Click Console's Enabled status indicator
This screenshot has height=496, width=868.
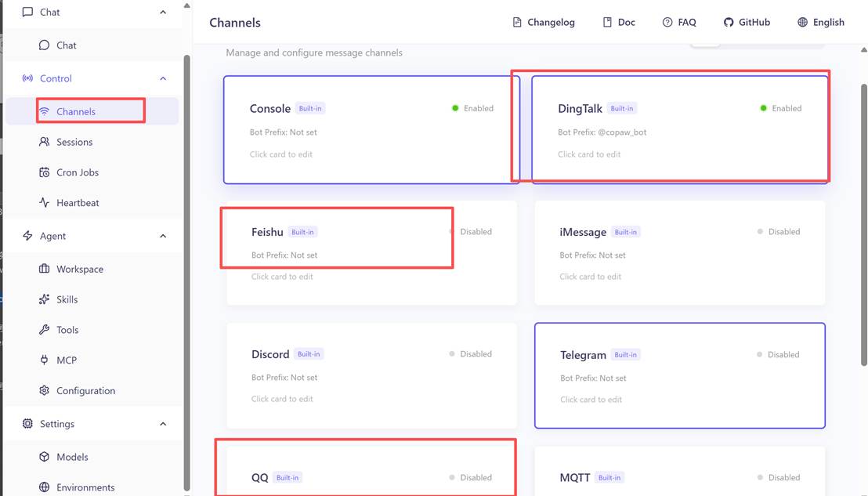click(x=472, y=108)
